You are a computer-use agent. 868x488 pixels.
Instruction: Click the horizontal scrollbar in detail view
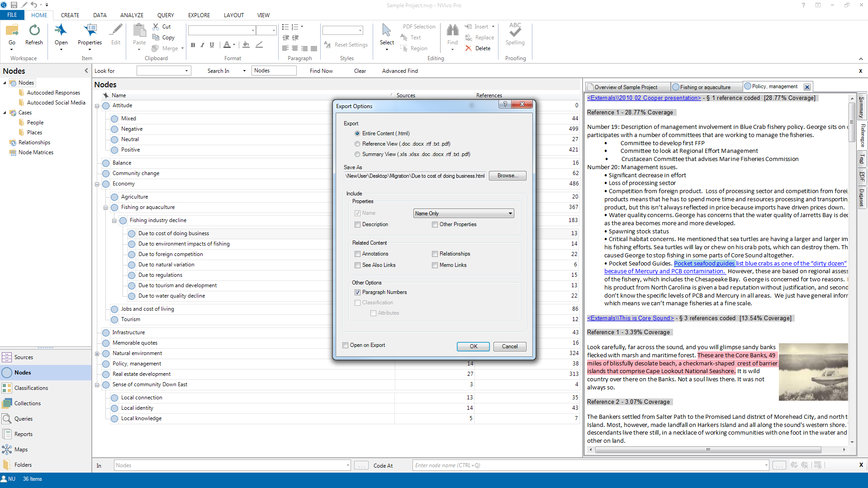(708, 450)
